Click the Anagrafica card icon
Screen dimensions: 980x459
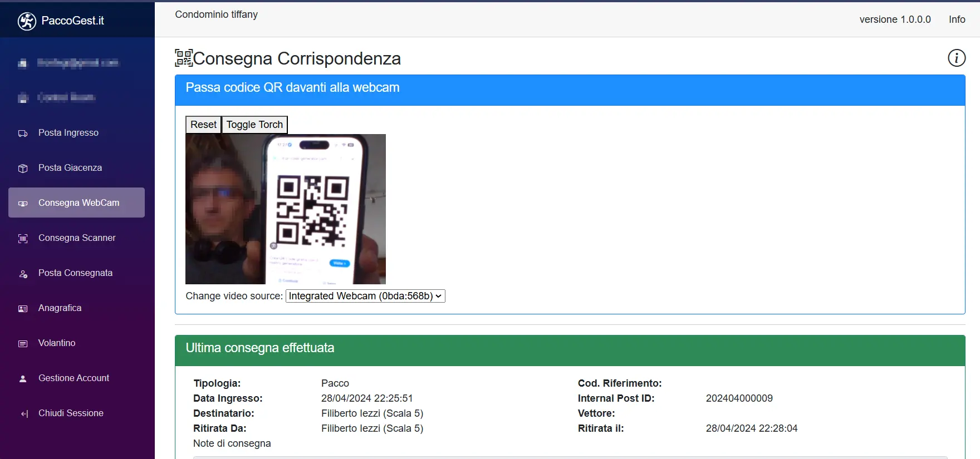(23, 309)
